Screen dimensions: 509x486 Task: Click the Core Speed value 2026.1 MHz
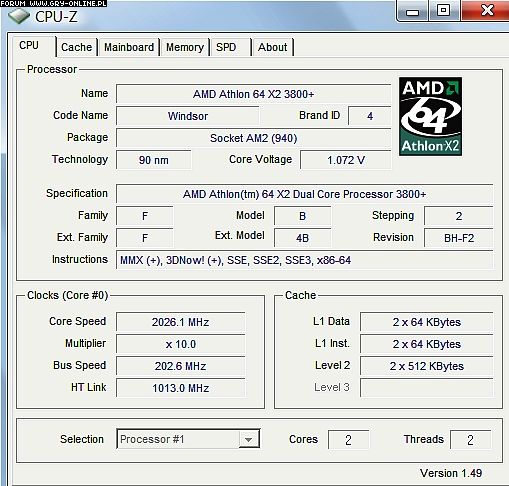coord(180,322)
